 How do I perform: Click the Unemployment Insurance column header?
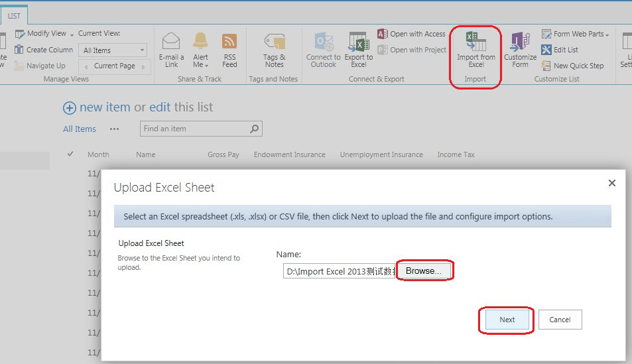click(x=381, y=154)
